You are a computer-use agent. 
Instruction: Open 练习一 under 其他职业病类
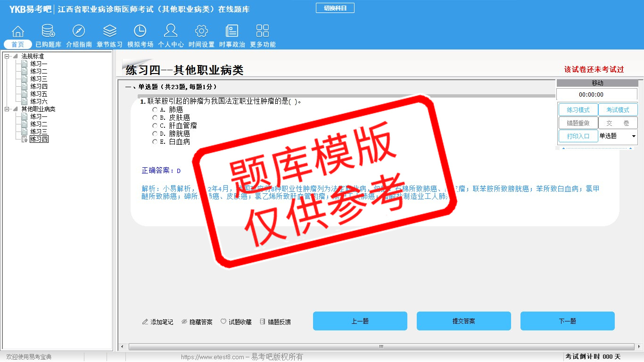coord(39,117)
